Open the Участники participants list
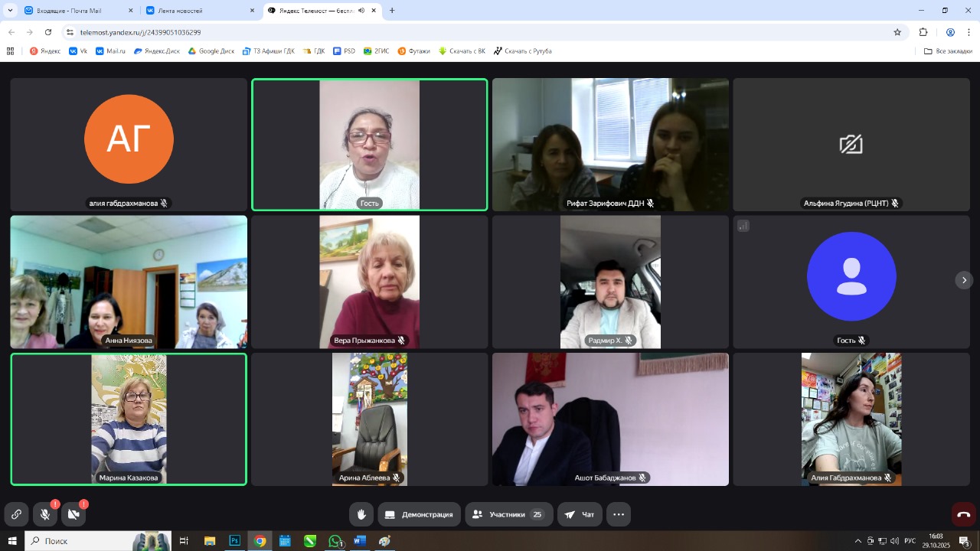Viewport: 980px width, 551px height. (x=508, y=514)
